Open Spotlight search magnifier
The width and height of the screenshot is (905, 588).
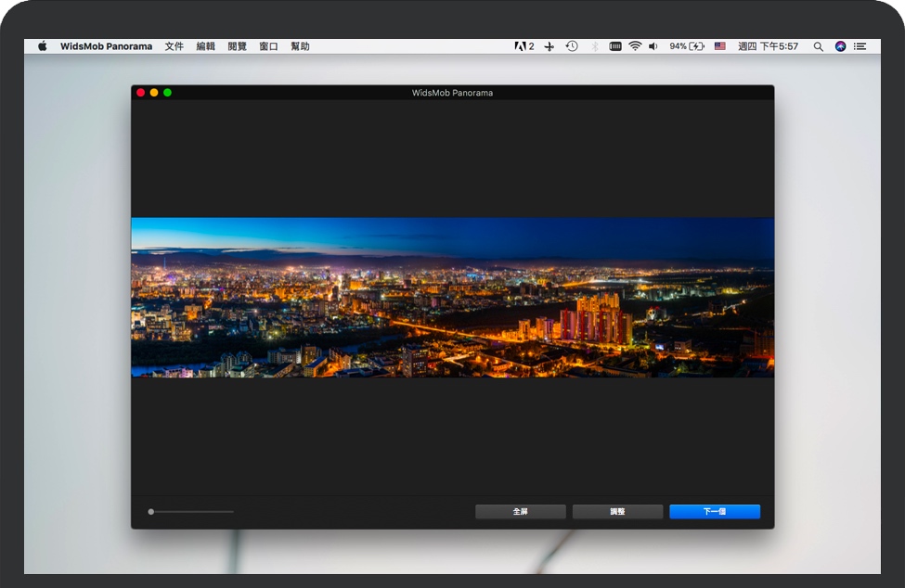818,46
